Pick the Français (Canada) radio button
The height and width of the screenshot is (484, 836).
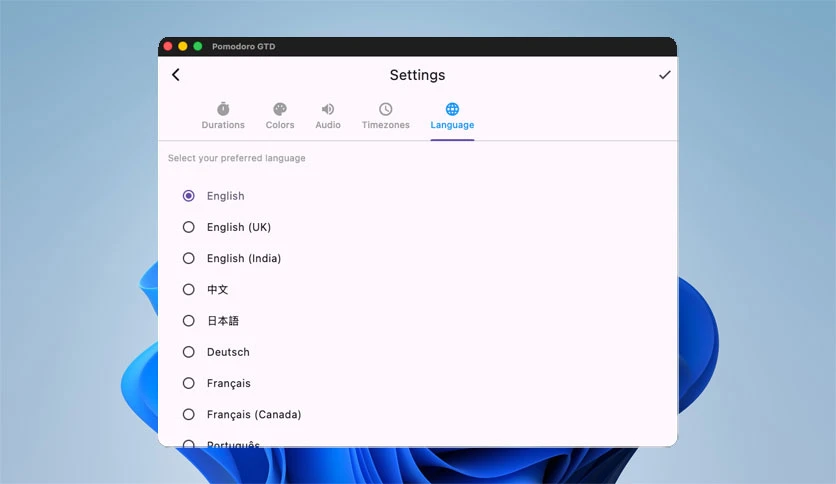[188, 414]
